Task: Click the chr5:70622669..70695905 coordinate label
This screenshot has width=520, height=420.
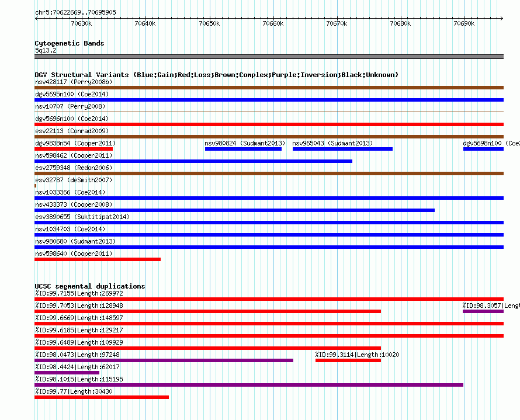Action: 75,13
